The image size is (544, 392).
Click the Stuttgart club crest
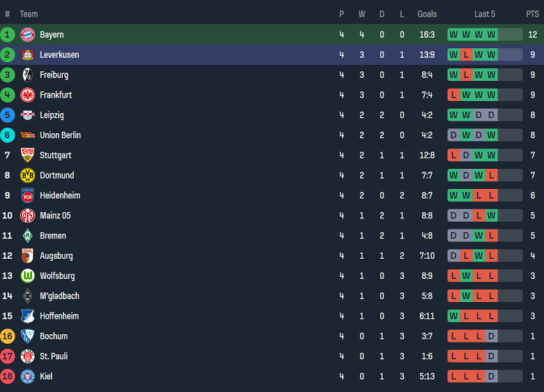pyautogui.click(x=28, y=155)
